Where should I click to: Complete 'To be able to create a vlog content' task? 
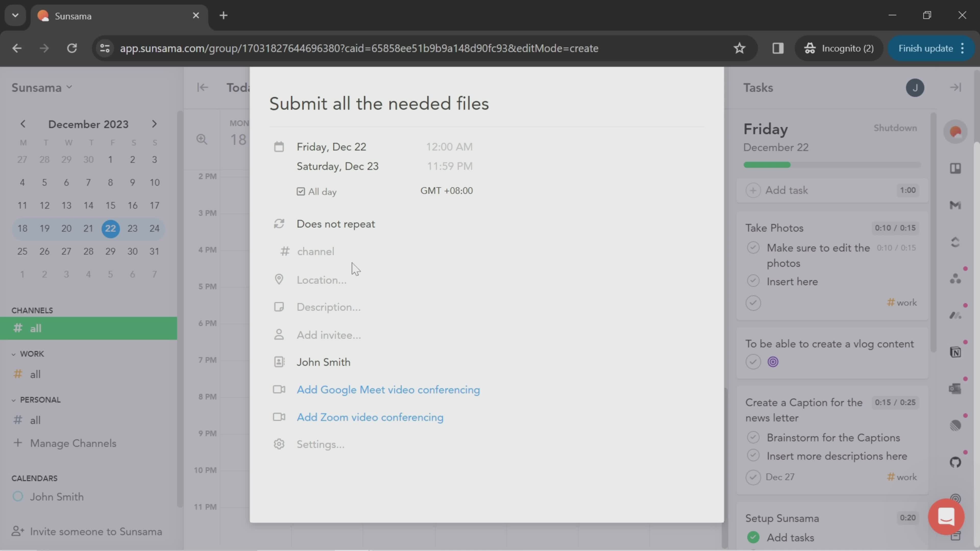click(753, 362)
